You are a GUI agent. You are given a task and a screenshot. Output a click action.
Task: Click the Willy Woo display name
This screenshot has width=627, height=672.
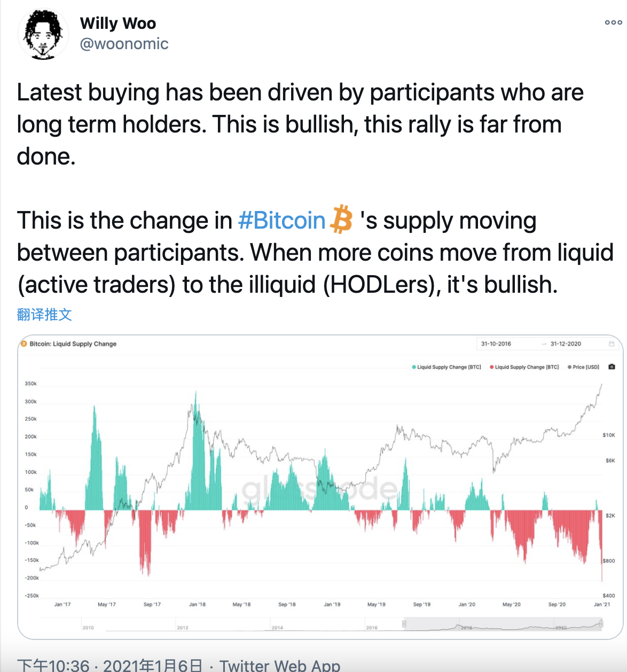(x=118, y=23)
